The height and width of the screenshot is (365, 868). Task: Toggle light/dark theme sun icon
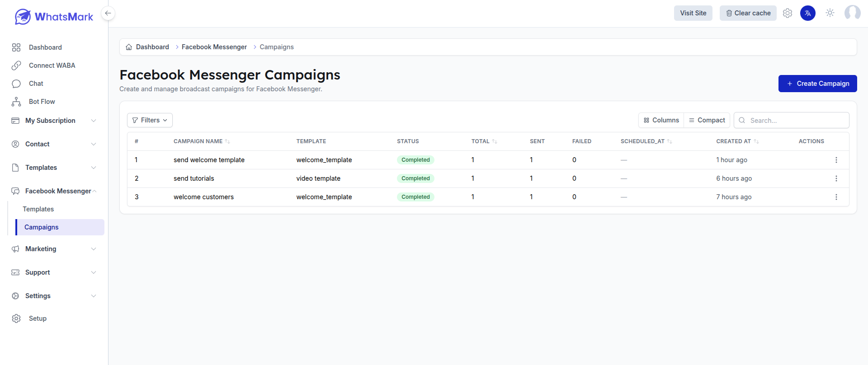click(830, 13)
